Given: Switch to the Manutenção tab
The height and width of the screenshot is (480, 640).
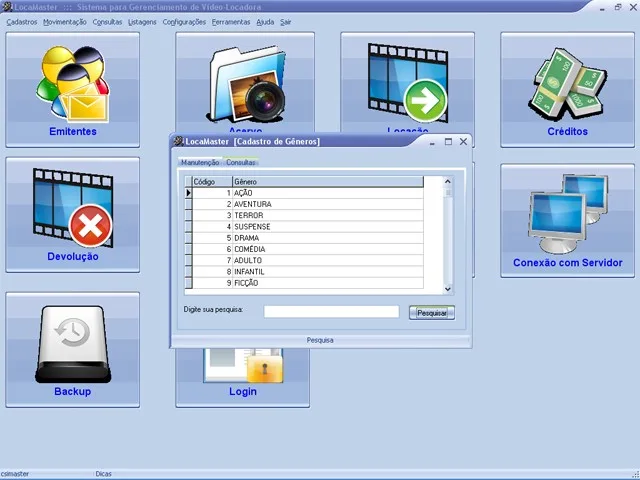Looking at the screenshot, I should [x=200, y=162].
